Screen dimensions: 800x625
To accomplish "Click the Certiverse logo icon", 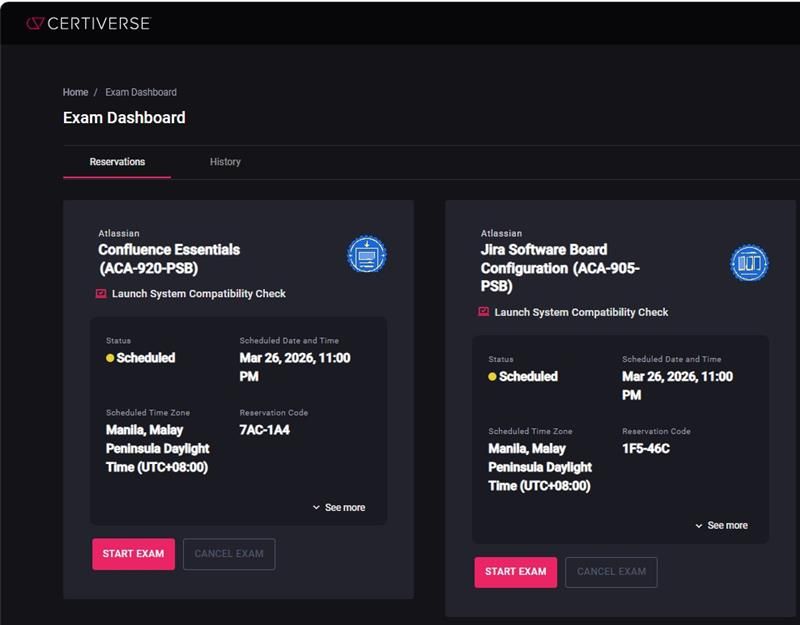I will click(35, 23).
